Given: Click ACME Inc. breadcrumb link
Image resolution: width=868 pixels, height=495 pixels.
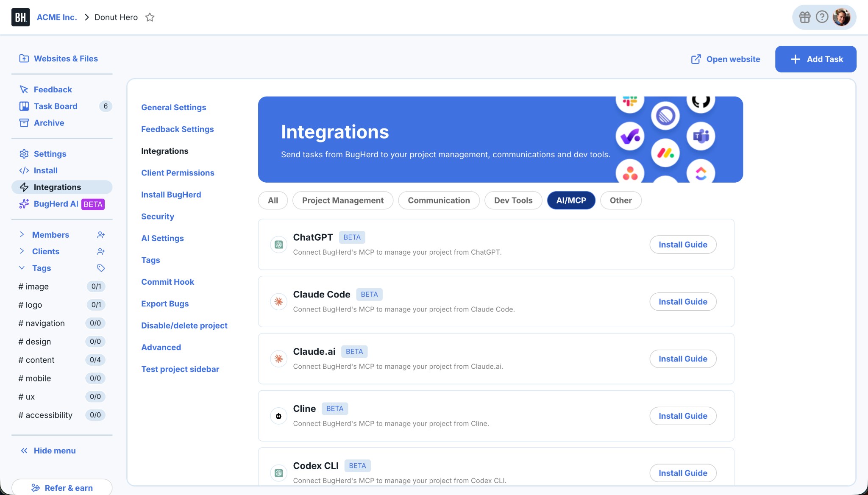Looking at the screenshot, I should pyautogui.click(x=57, y=17).
